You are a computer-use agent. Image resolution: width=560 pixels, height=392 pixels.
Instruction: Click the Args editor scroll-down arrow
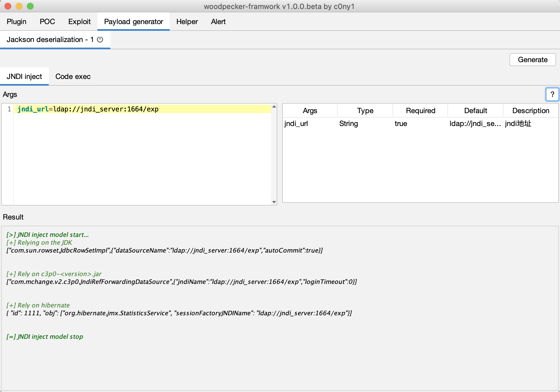tap(274, 202)
